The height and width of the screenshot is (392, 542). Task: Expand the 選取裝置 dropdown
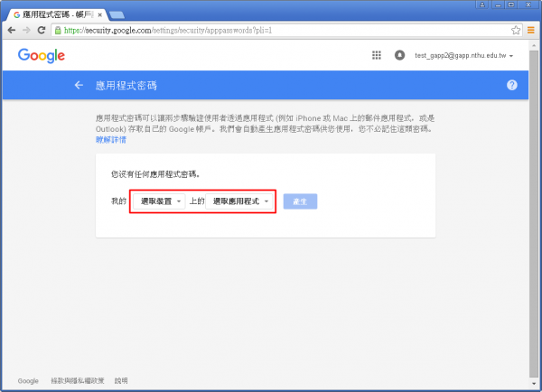[x=157, y=201]
